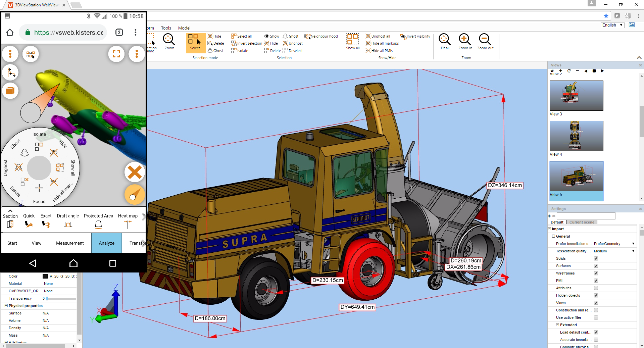Image resolution: width=644 pixels, height=348 pixels.
Task: Collapse the Physical properties section
Action: coord(6,306)
